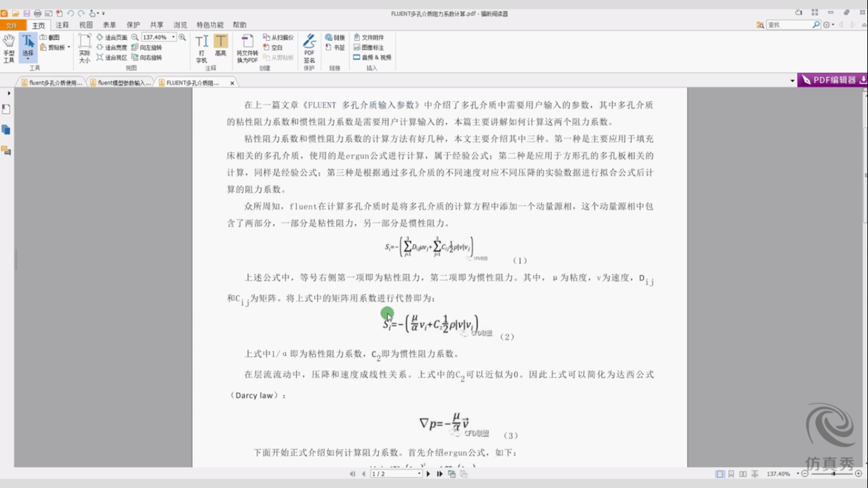868x488 pixels.
Task: Open the ribbon 137.40% zoom dropdown
Action: (173, 37)
